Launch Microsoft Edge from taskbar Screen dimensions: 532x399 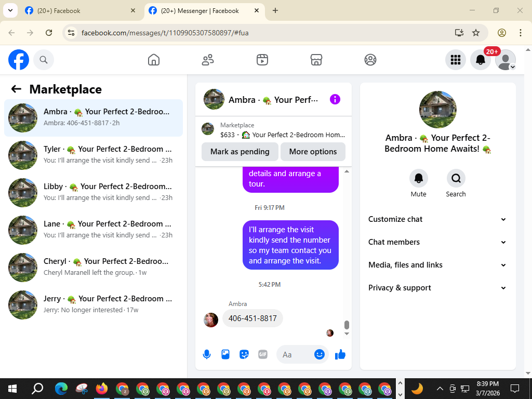(x=61, y=389)
